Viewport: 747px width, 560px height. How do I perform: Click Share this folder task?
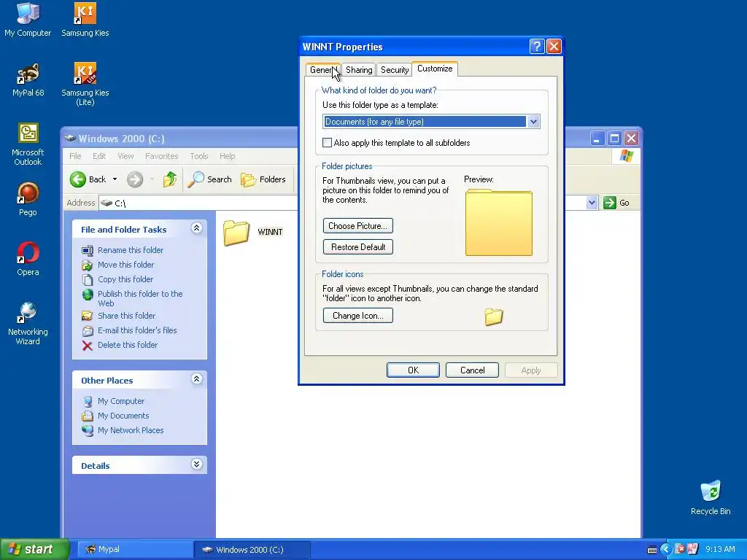point(126,316)
